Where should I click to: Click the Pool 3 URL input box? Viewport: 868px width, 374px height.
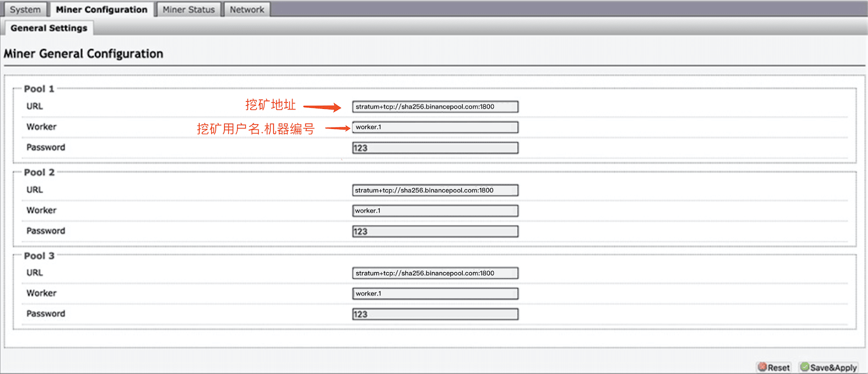pyautogui.click(x=435, y=273)
